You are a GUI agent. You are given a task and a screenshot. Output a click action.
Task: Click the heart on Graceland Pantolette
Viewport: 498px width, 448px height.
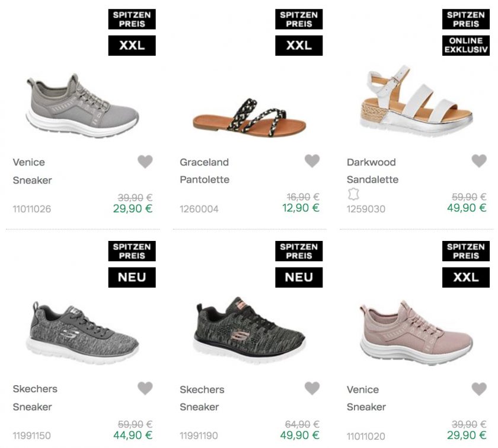coord(312,161)
